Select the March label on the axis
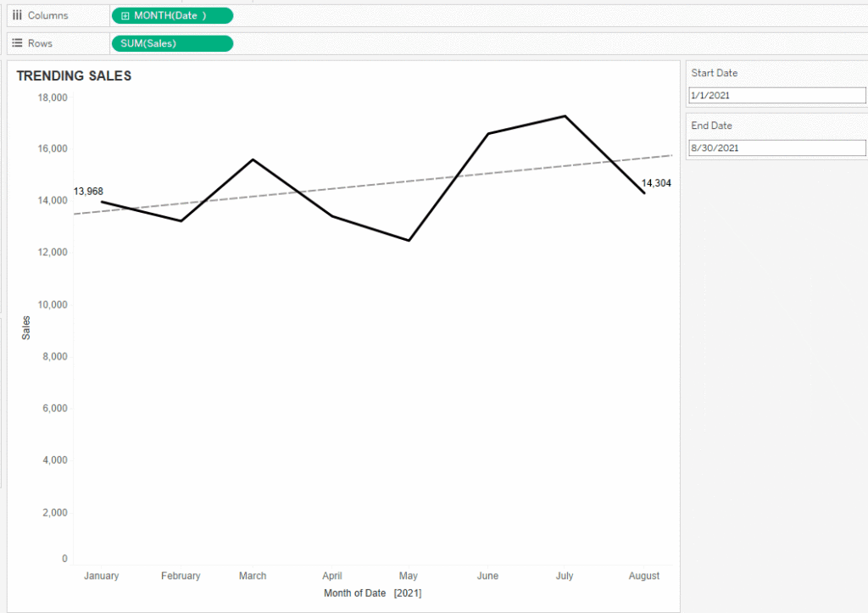The width and height of the screenshot is (868, 613). pos(253,576)
